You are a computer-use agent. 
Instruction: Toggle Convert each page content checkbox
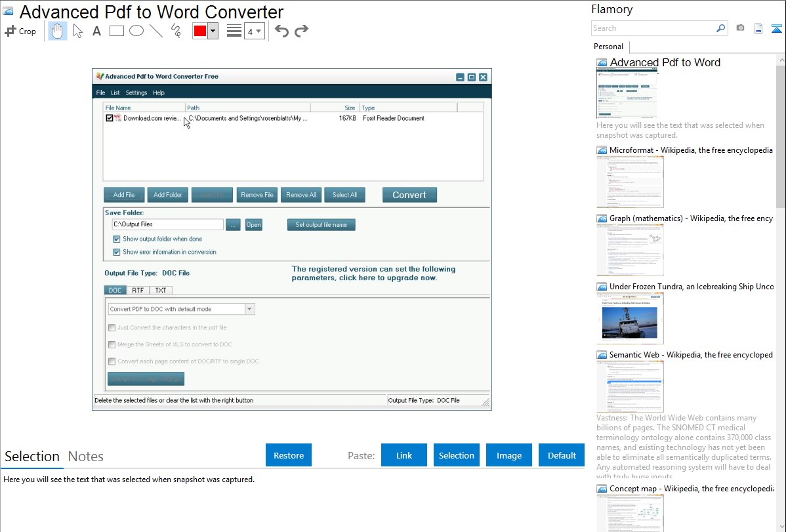click(112, 361)
